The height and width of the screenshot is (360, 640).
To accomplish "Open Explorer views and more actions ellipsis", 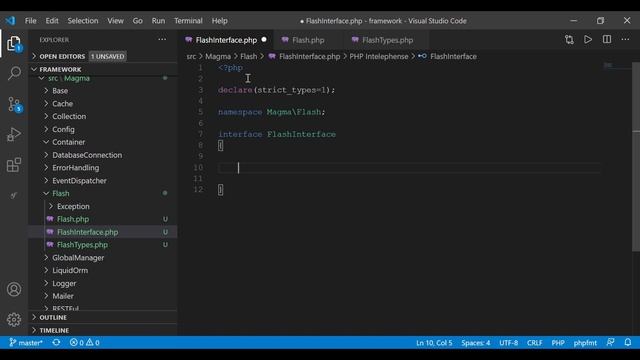I will (162, 40).
